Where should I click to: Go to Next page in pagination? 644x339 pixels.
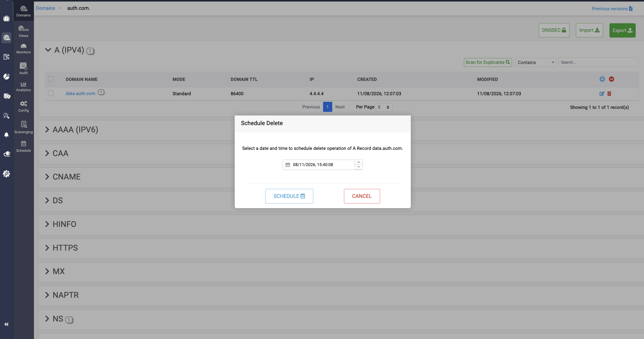tap(340, 107)
